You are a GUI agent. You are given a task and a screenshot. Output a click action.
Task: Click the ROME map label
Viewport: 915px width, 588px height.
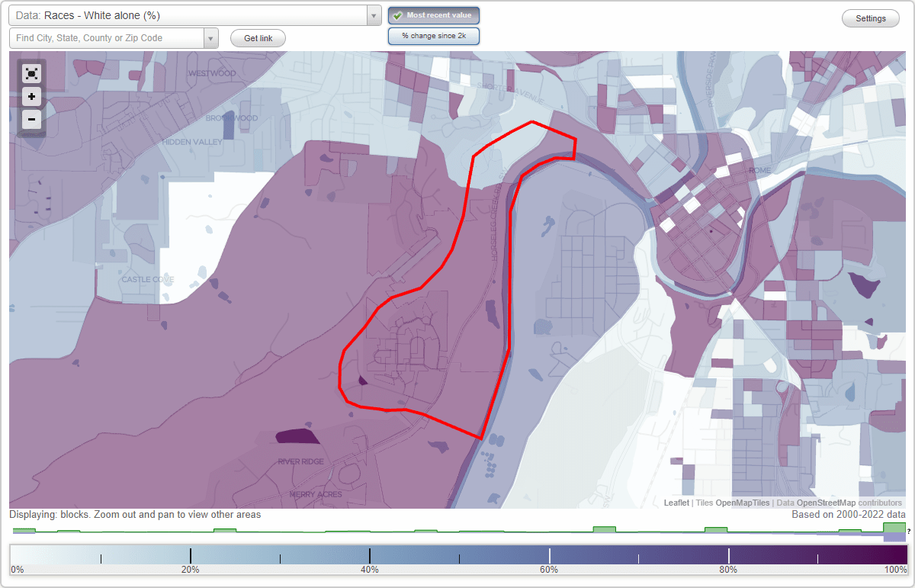[x=761, y=170]
